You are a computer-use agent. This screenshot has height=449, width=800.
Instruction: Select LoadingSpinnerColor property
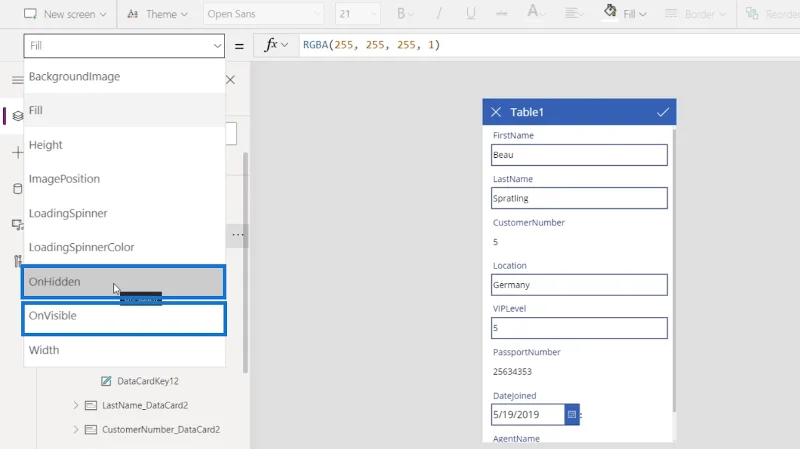tap(124, 247)
